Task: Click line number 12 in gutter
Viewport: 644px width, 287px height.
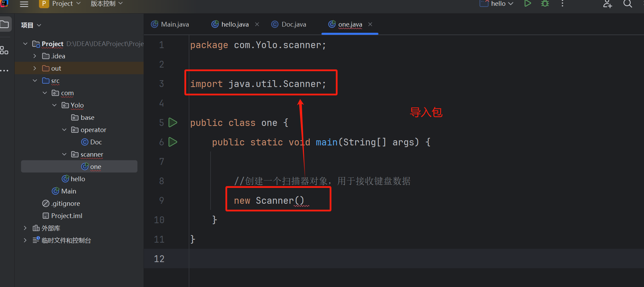Action: point(159,259)
